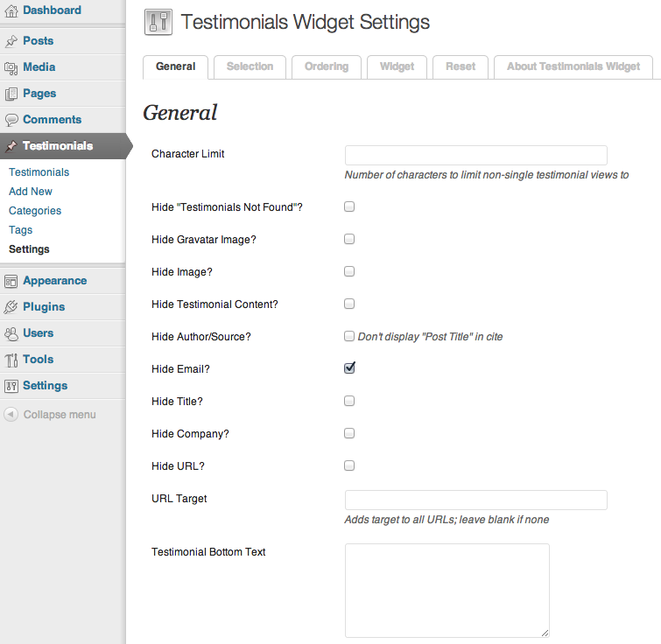Click the Dashboard house icon
The width and height of the screenshot is (661, 644).
[x=11, y=10]
